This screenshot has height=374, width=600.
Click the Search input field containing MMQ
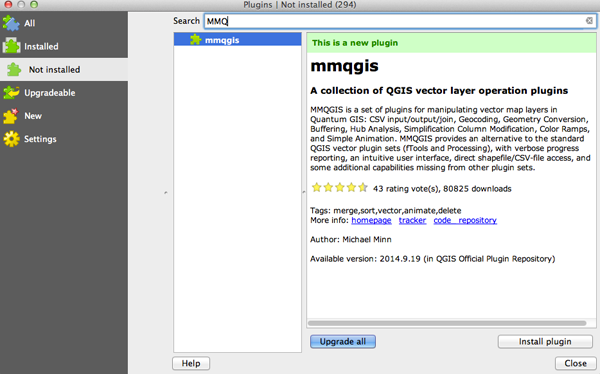(x=400, y=21)
